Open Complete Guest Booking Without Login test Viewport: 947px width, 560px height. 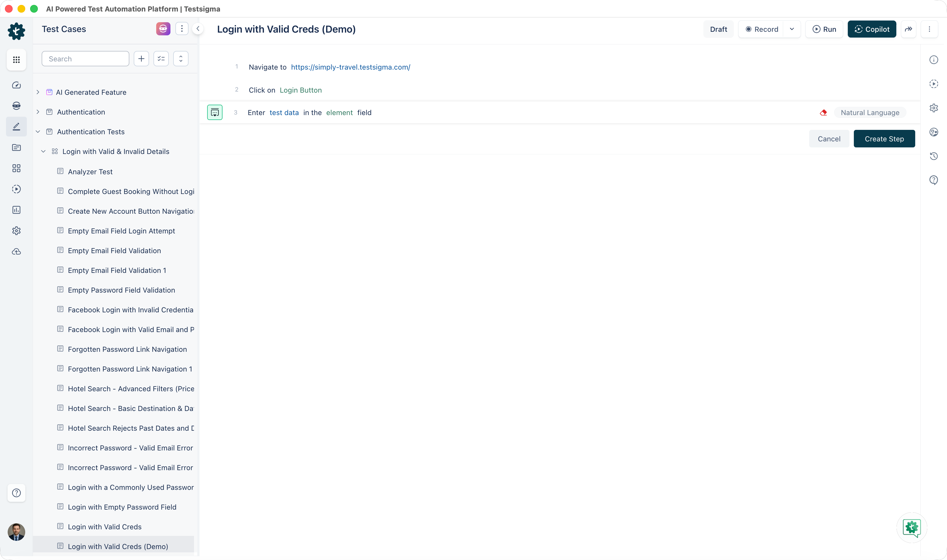[131, 191]
